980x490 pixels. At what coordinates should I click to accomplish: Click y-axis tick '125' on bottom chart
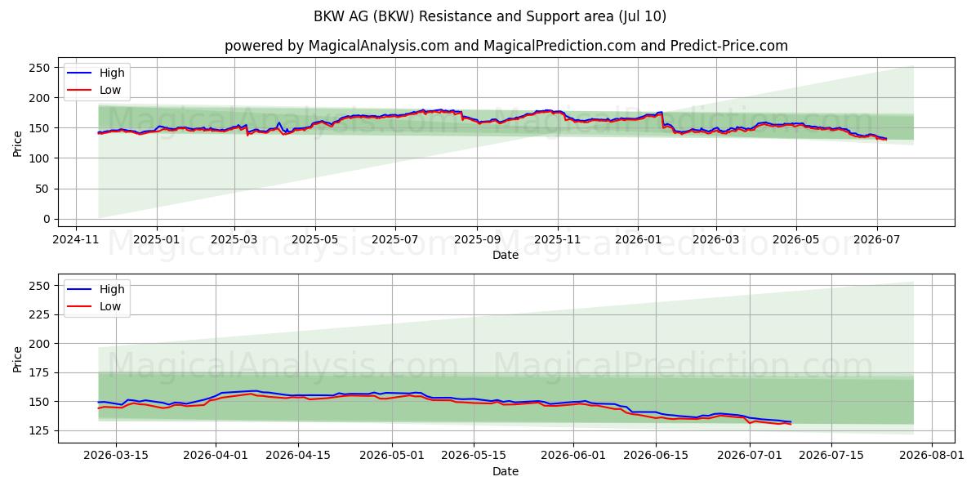pyautogui.click(x=41, y=430)
